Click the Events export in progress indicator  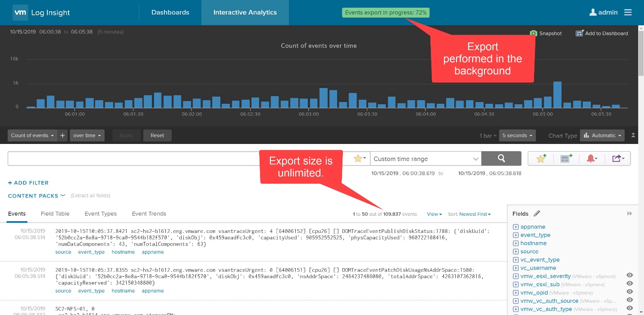pos(386,13)
